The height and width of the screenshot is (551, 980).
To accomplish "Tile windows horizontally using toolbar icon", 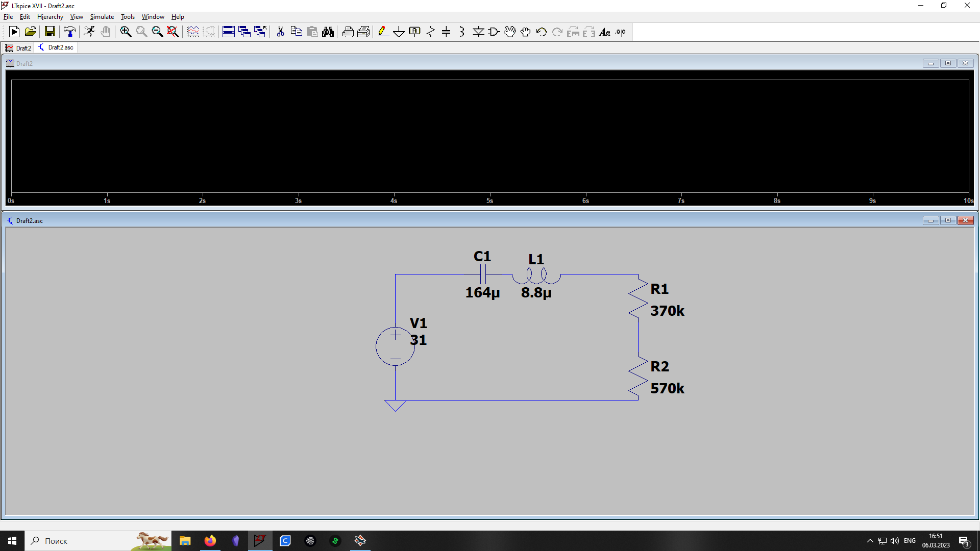I will [228, 32].
